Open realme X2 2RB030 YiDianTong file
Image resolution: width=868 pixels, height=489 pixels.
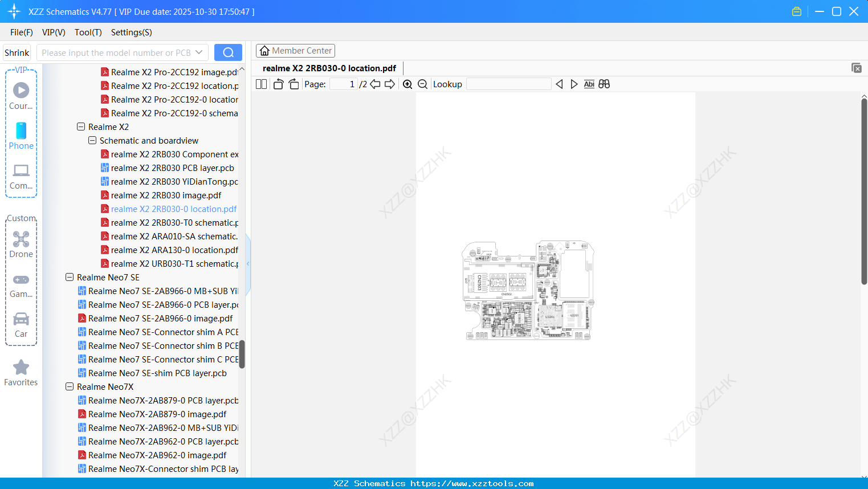pos(170,181)
